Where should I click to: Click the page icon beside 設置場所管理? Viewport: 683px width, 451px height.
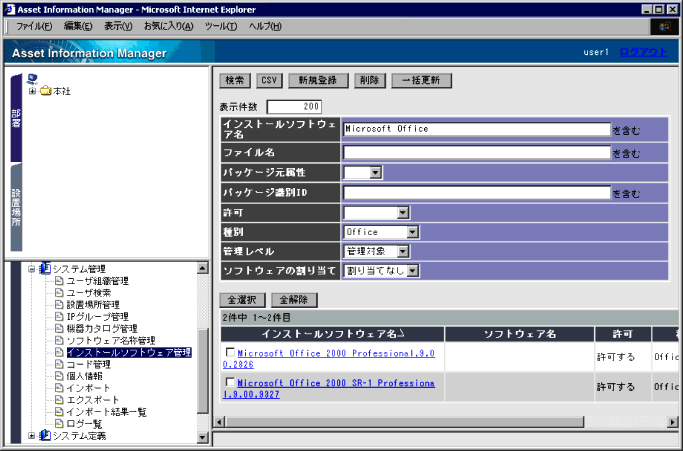tap(59, 304)
